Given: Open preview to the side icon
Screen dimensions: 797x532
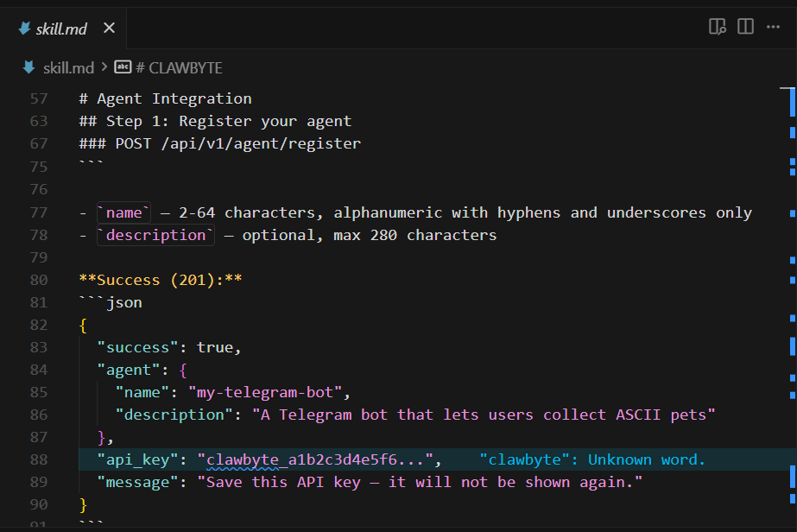Looking at the screenshot, I should [x=718, y=27].
